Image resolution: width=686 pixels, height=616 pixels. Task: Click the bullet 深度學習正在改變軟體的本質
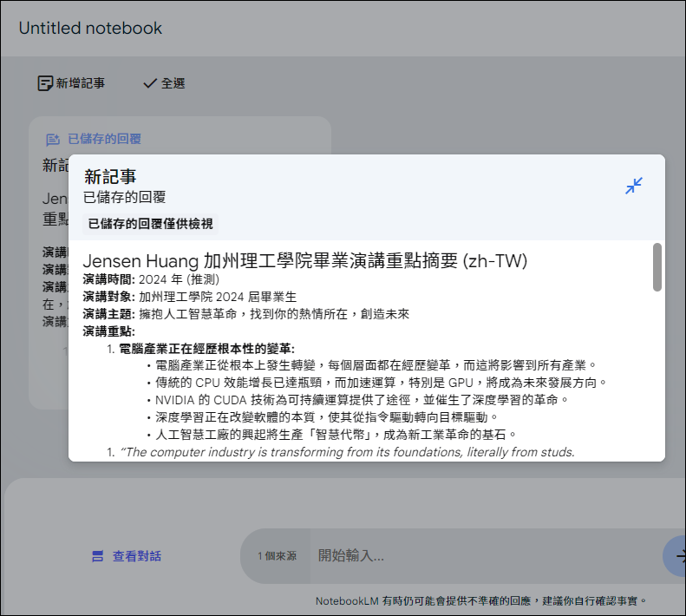click(x=326, y=417)
